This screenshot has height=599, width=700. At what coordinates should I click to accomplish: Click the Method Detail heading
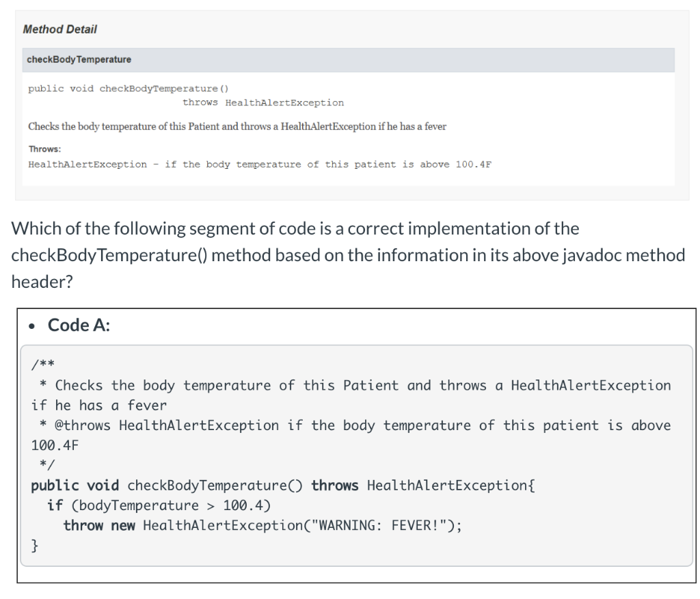(59, 29)
